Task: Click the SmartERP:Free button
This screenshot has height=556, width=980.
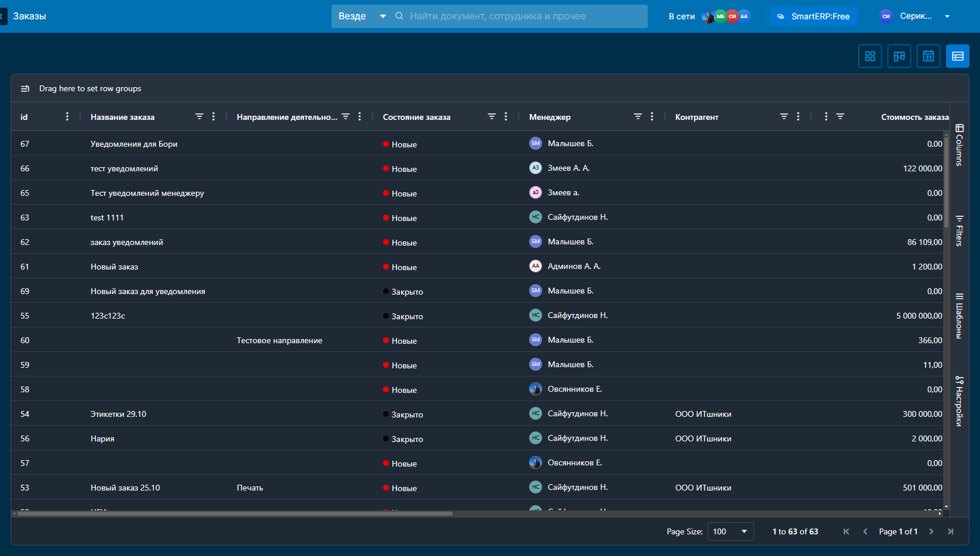Action: (813, 16)
